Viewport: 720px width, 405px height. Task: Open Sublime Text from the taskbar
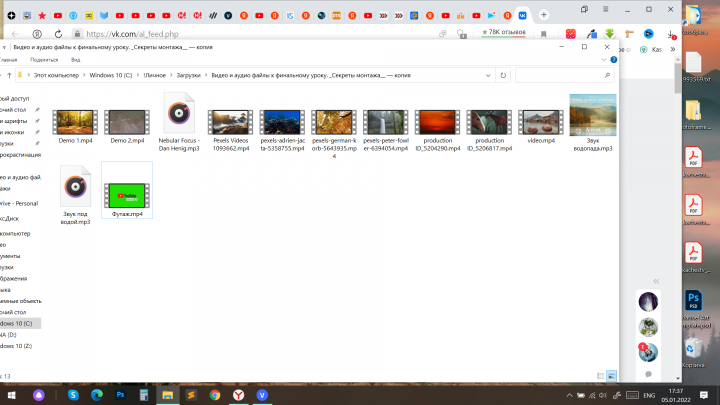(x=191, y=395)
